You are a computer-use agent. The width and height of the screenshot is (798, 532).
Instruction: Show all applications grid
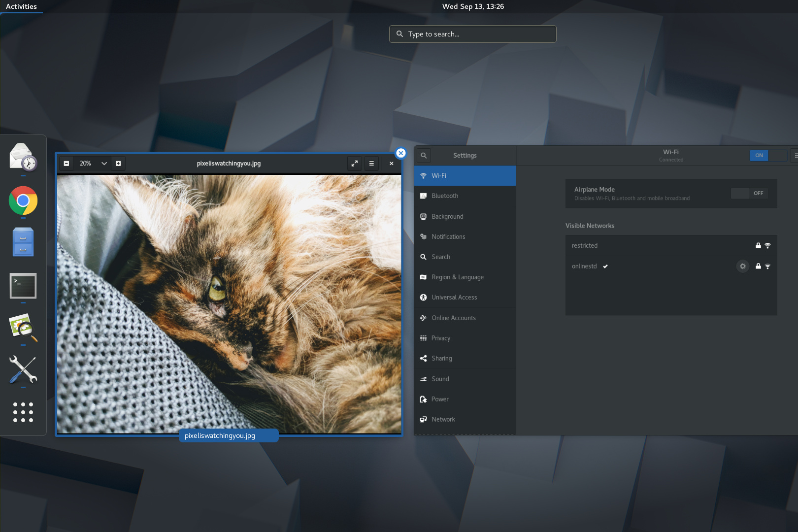(x=23, y=412)
